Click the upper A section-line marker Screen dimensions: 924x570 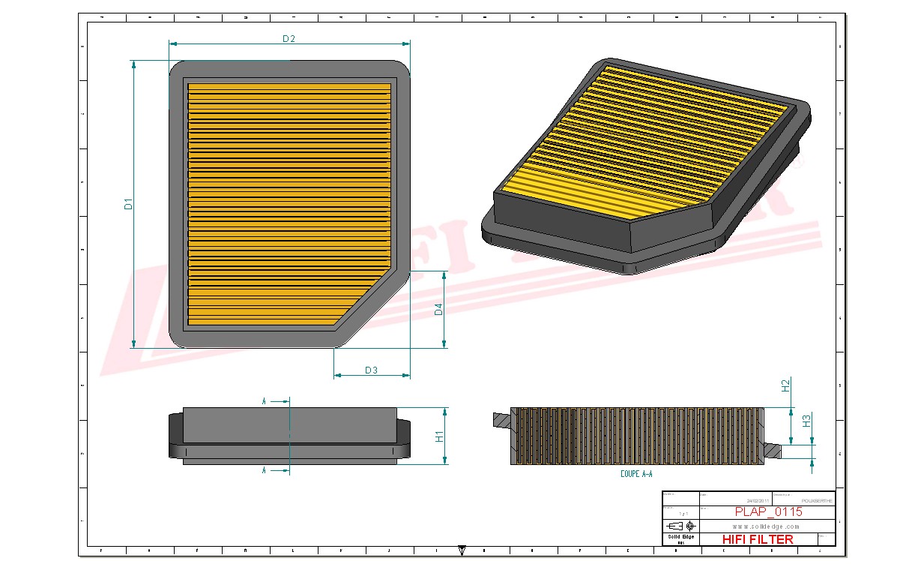pyautogui.click(x=265, y=401)
